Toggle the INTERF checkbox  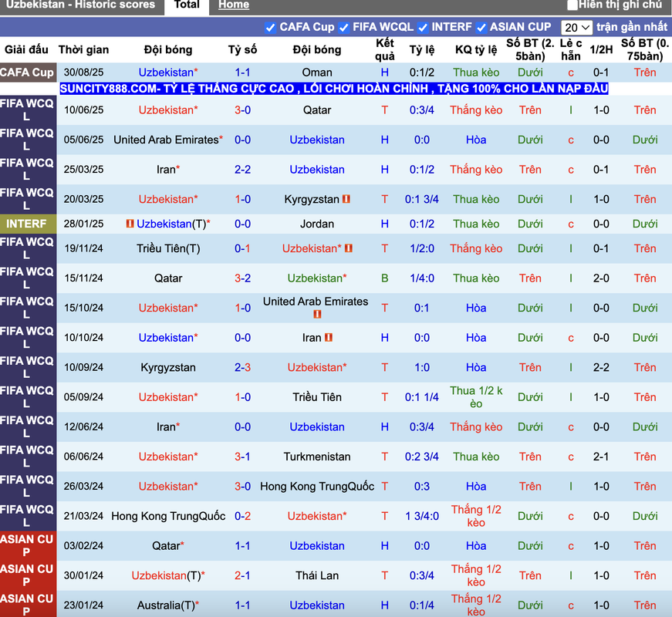click(x=423, y=28)
